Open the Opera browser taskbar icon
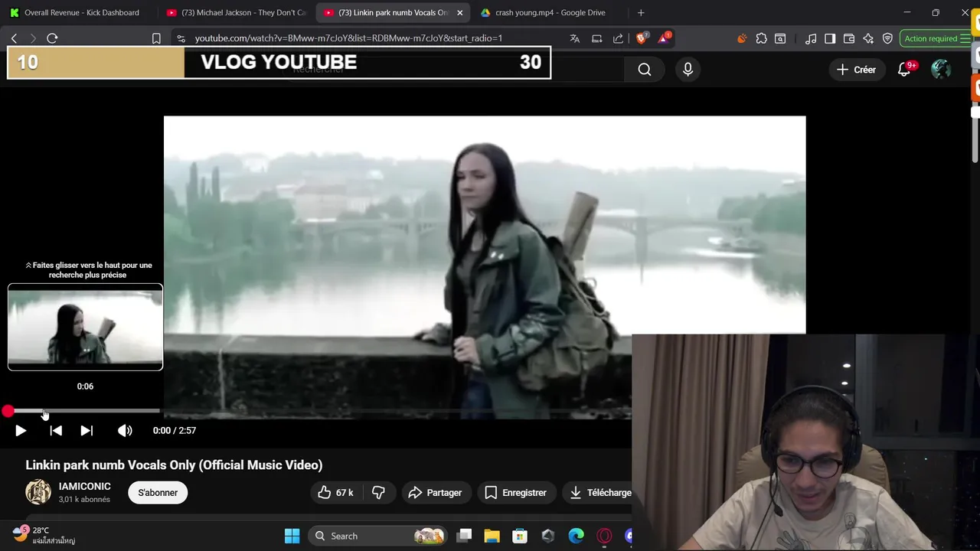 (604, 536)
